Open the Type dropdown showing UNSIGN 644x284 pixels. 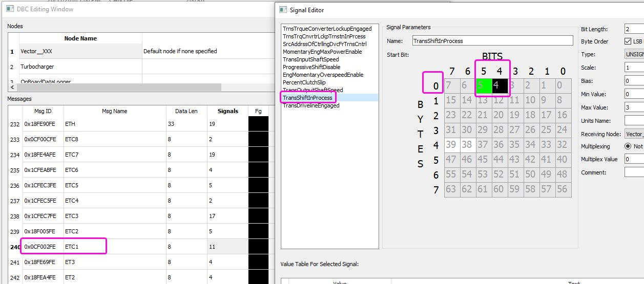[x=634, y=54]
